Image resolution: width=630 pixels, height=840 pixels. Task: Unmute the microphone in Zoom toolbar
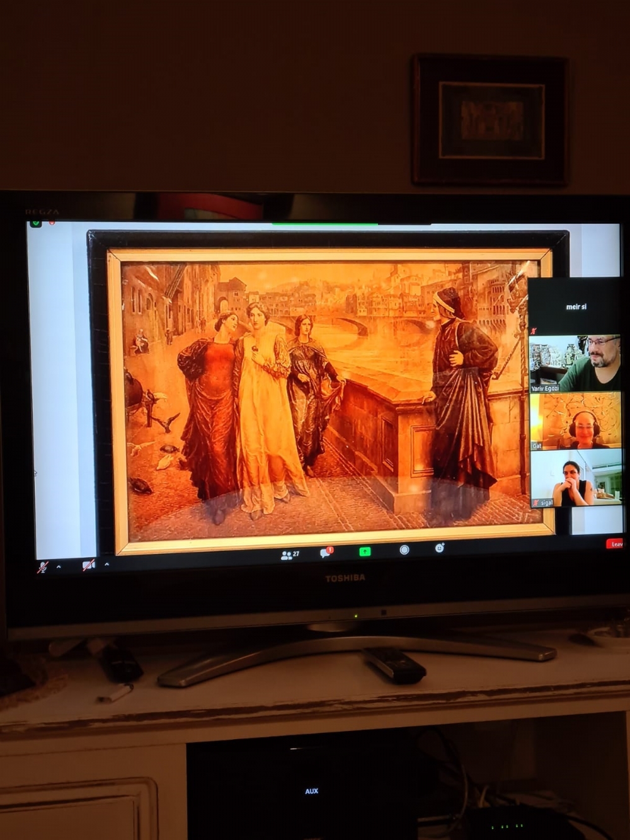42,567
